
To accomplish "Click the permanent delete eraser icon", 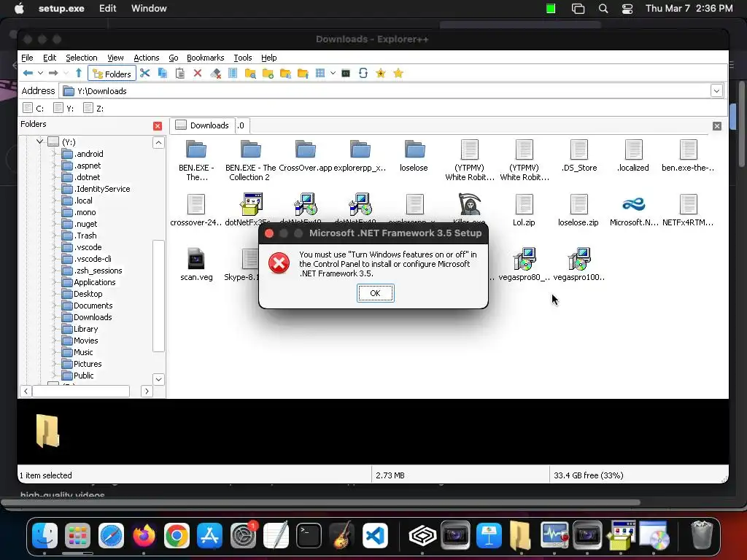I will click(215, 74).
